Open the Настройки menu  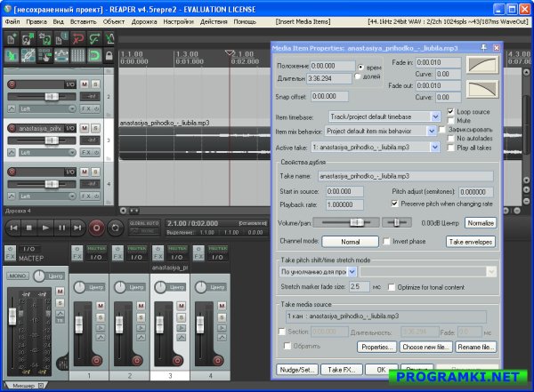coord(179,21)
